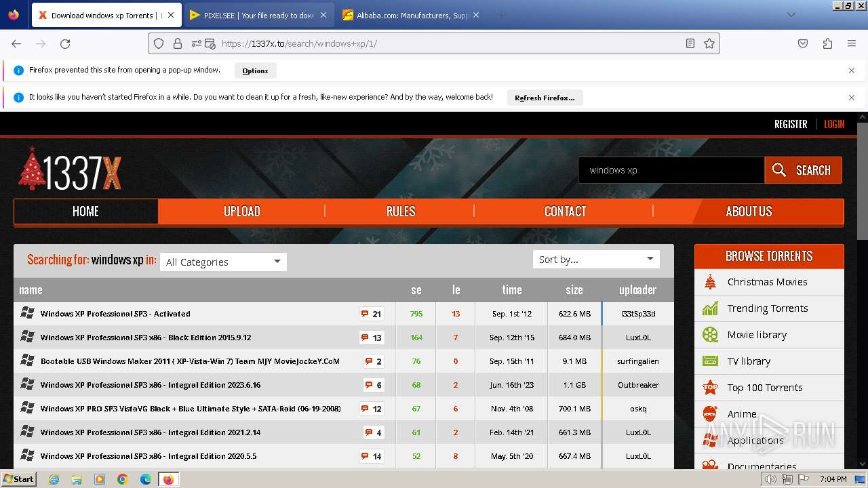Click the 1337X site logo
This screenshot has height=488, width=868.
pyautogui.click(x=70, y=169)
